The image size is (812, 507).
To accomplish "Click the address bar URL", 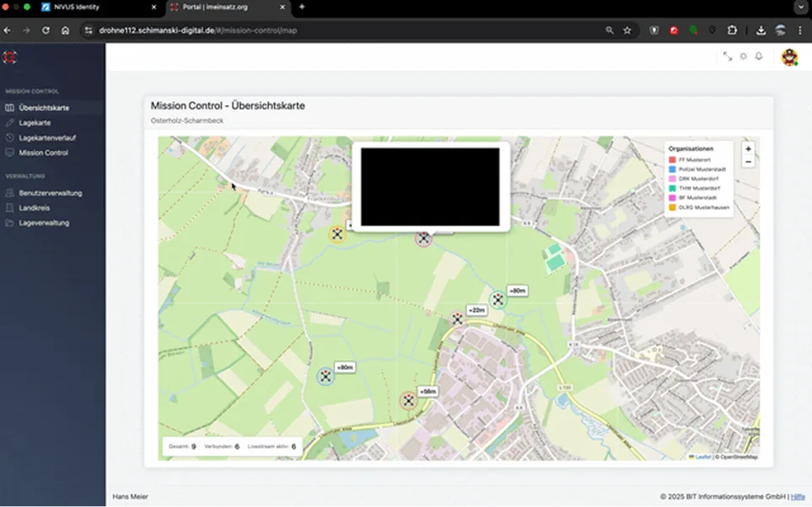I will pyautogui.click(x=198, y=30).
